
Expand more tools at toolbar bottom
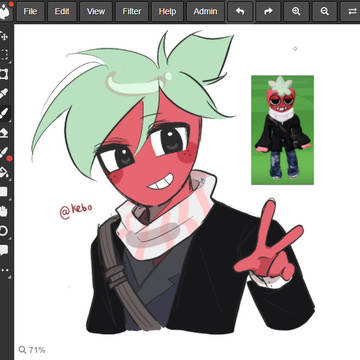tap(5, 270)
